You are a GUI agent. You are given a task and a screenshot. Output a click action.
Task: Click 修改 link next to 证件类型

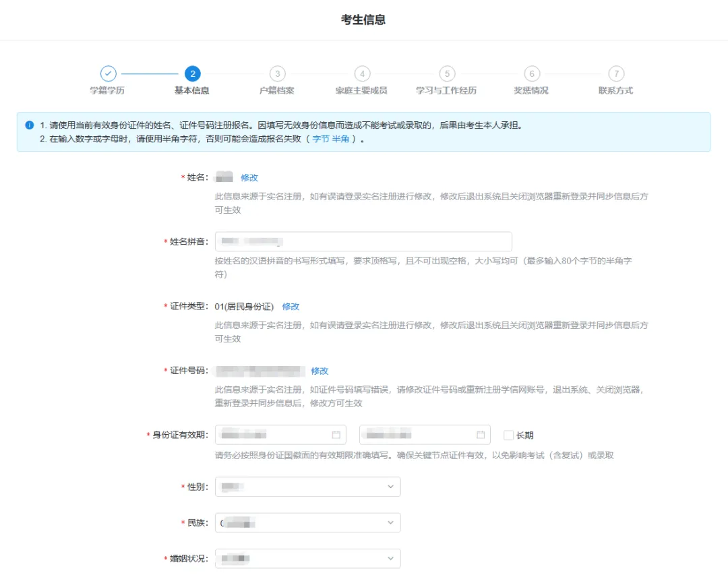click(x=291, y=307)
